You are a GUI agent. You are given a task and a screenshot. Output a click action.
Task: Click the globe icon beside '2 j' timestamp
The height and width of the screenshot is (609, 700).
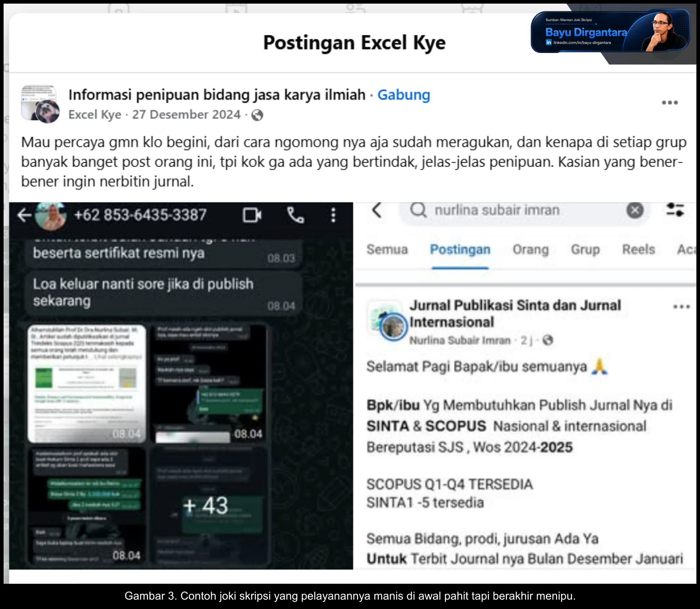(x=548, y=340)
